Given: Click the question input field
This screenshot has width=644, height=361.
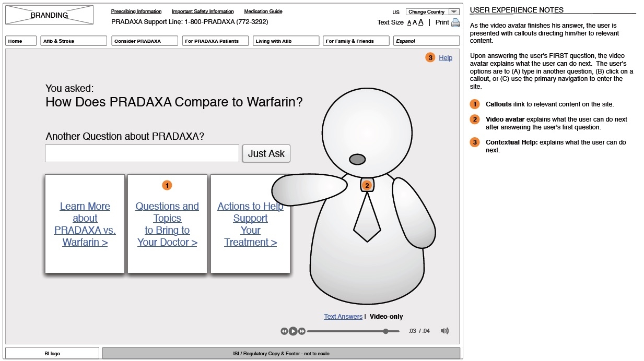Looking at the screenshot, I should pyautogui.click(x=142, y=153).
